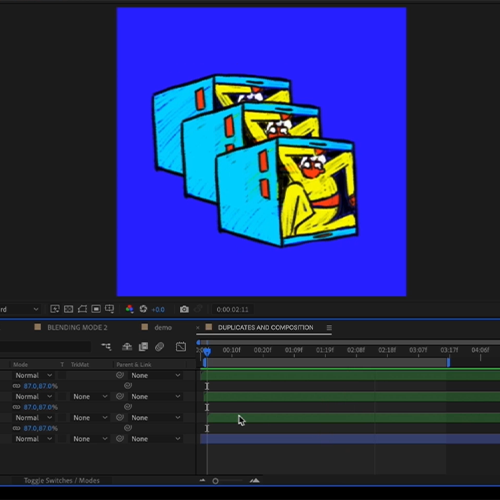Viewport: 500px width, 500px height.
Task: Click Toggle Switches / Modes button
Action: (62, 480)
